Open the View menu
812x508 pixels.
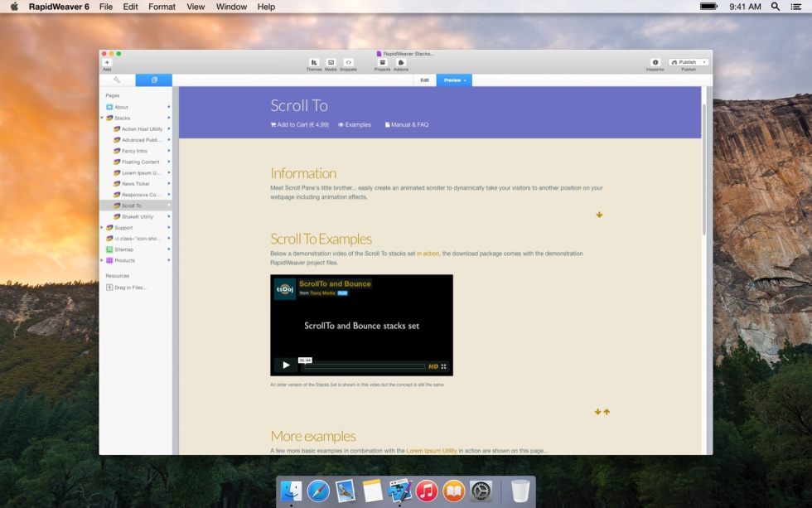196,7
